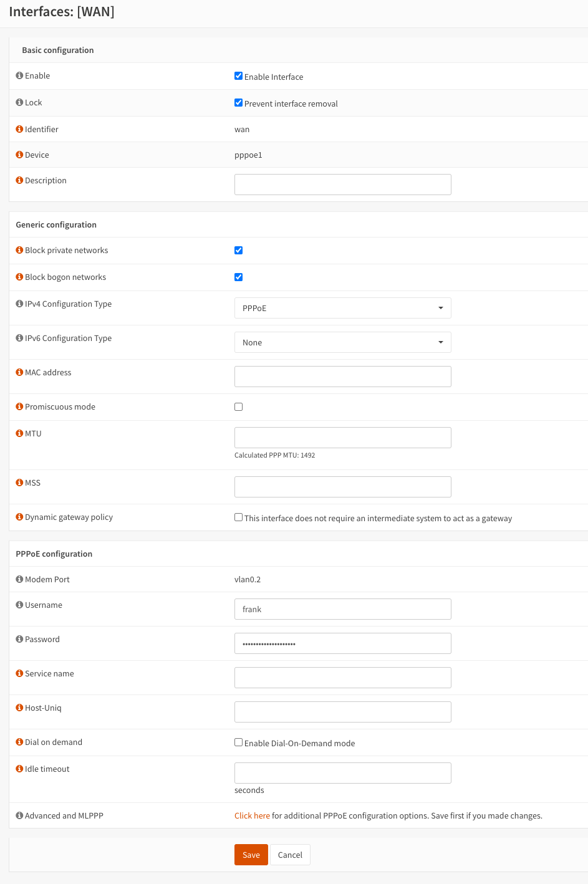The width and height of the screenshot is (588, 884).
Task: Uncheck the Enable Interface checkbox
Action: 238,76
